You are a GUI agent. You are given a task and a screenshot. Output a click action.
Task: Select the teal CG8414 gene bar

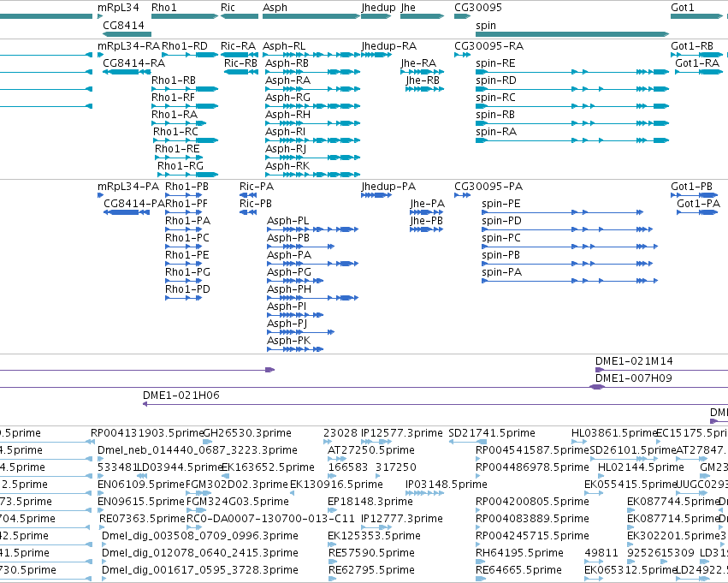[127, 34]
